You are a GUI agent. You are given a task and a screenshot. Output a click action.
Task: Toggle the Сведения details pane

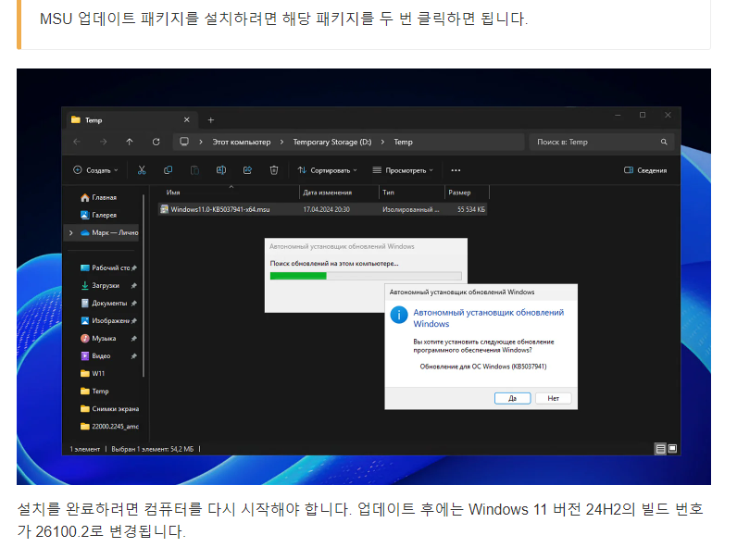tap(645, 170)
